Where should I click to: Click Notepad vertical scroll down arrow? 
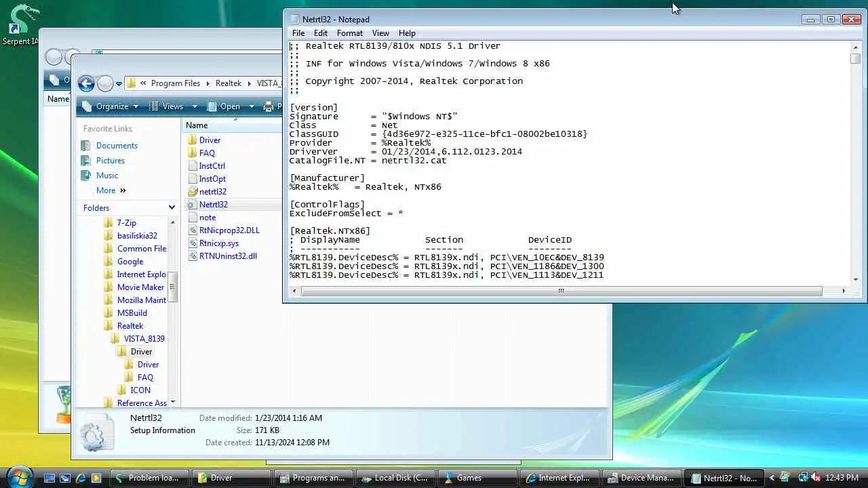[855, 279]
